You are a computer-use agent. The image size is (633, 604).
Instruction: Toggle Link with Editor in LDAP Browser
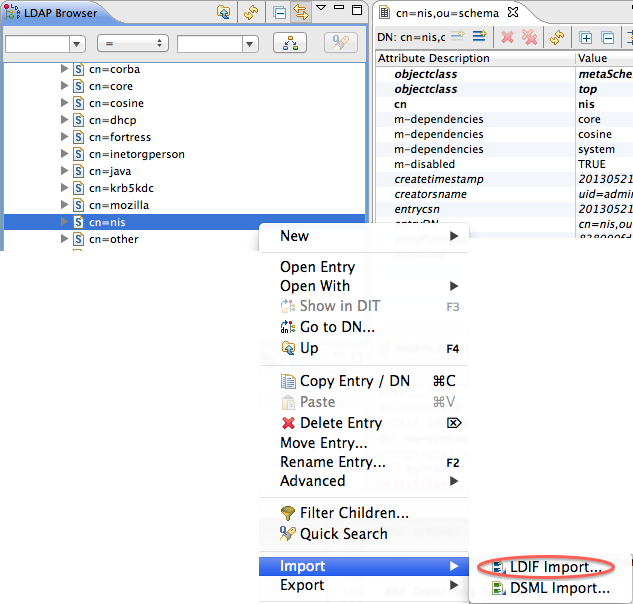click(x=299, y=13)
